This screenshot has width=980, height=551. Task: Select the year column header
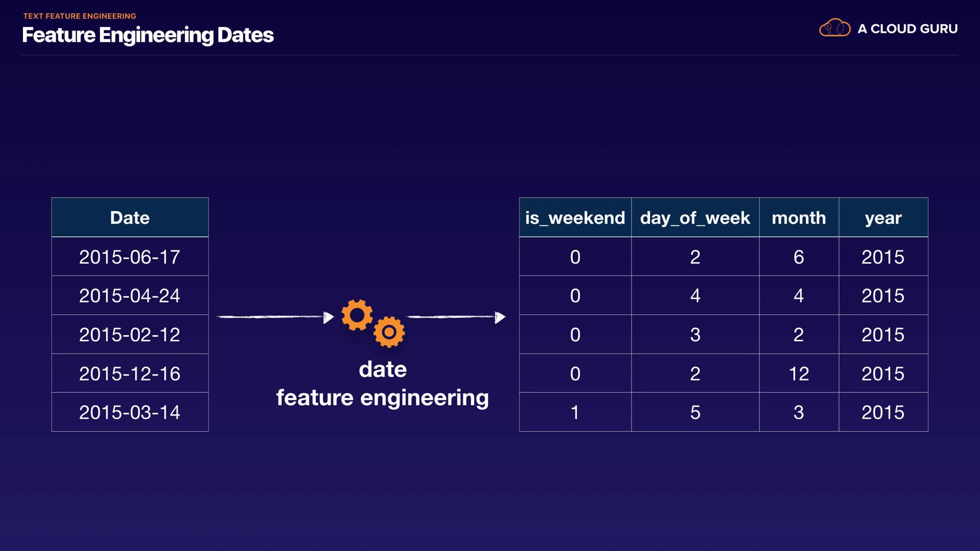pos(883,218)
